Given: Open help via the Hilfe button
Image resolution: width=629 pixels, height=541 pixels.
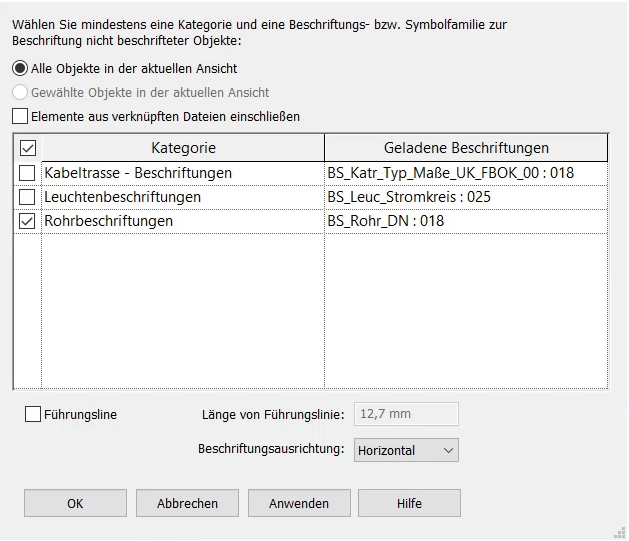Looking at the screenshot, I should 409,503.
